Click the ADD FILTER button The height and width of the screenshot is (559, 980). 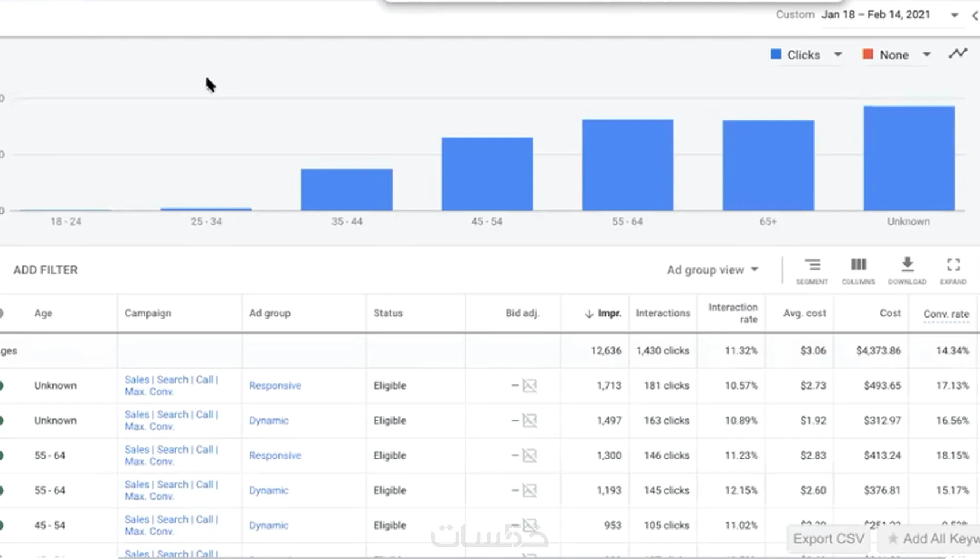(x=46, y=270)
